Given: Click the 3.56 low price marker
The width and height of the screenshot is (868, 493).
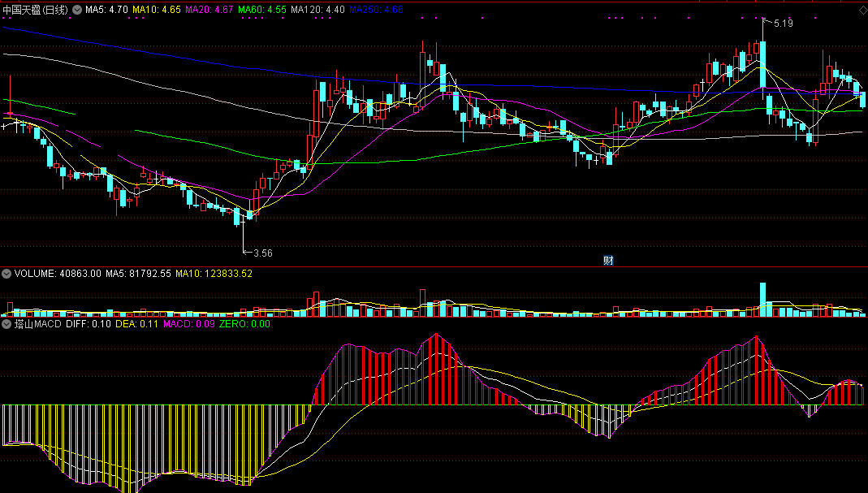Looking at the screenshot, I should (263, 253).
